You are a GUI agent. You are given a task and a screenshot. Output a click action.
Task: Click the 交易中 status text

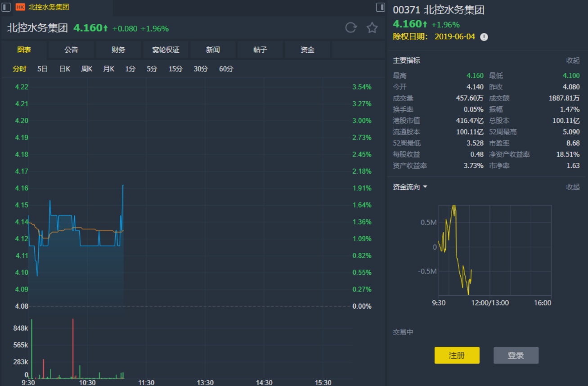coord(403,332)
